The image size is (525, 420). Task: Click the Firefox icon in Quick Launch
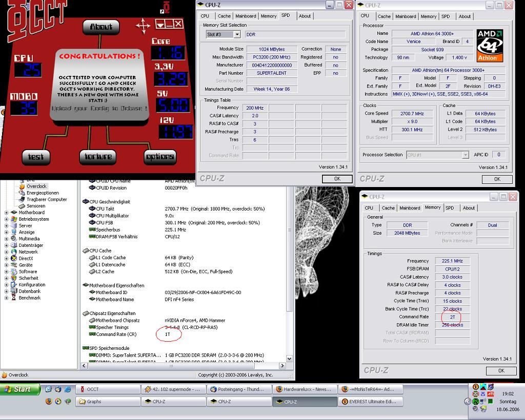point(49,401)
